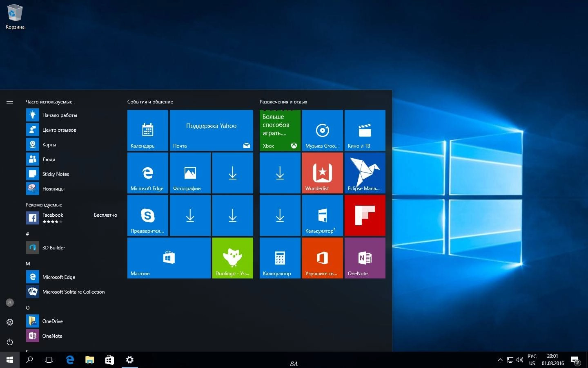Open the Календарь tile
This screenshot has height=368, width=588.
(148, 130)
